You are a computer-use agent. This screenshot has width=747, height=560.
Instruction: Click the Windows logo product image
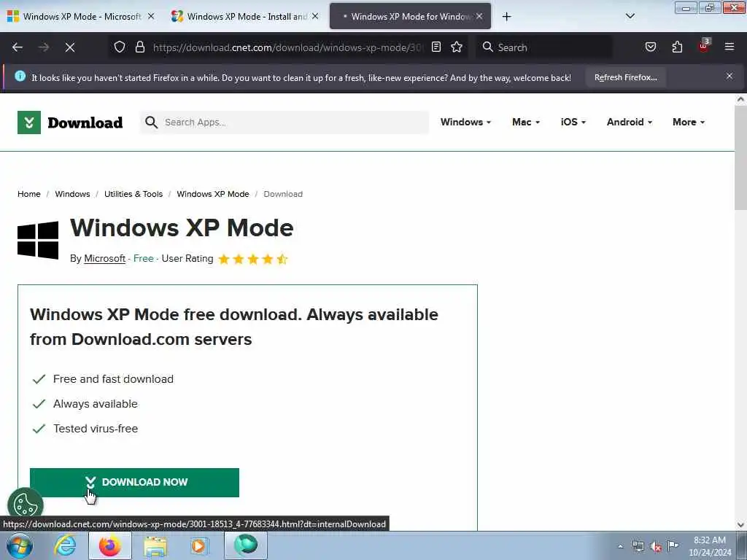pos(38,240)
